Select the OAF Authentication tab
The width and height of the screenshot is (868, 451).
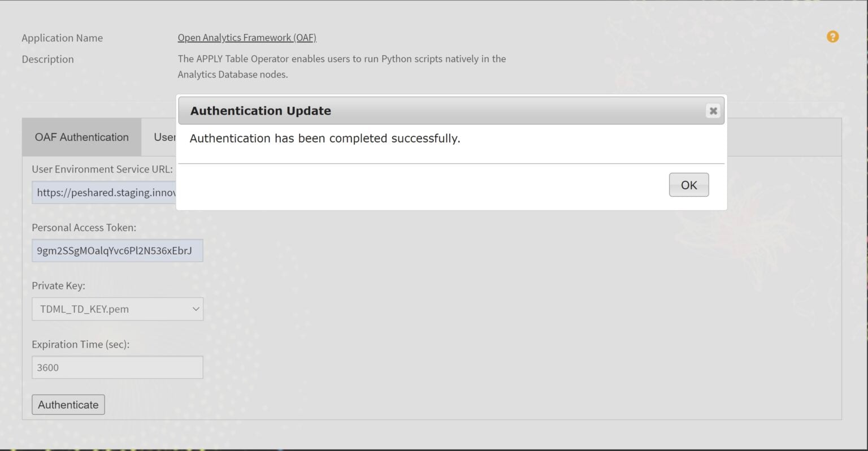click(x=82, y=137)
